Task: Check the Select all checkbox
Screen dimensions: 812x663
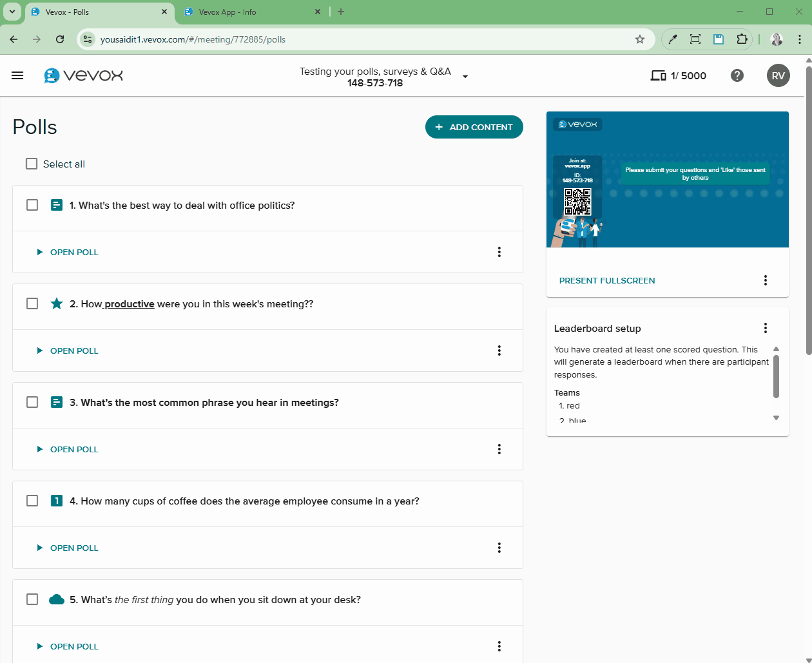Action: pyautogui.click(x=31, y=164)
